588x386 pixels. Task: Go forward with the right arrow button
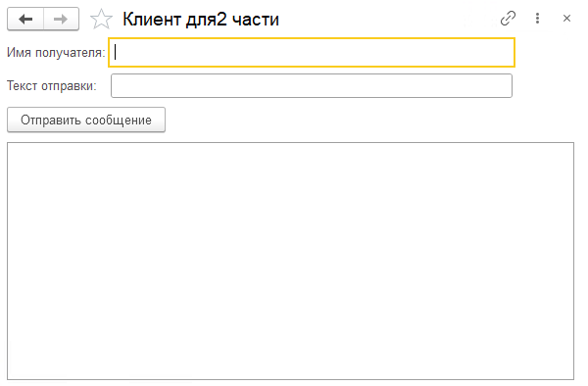pos(61,19)
